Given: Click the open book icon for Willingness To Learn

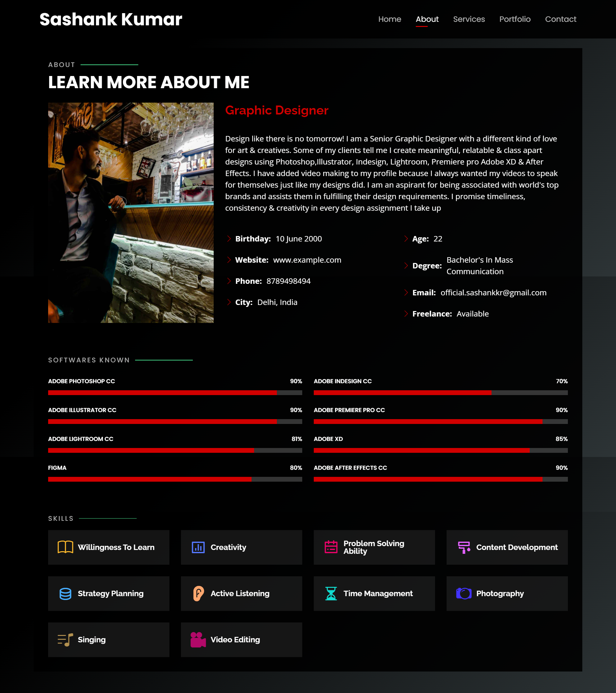Looking at the screenshot, I should tap(65, 547).
